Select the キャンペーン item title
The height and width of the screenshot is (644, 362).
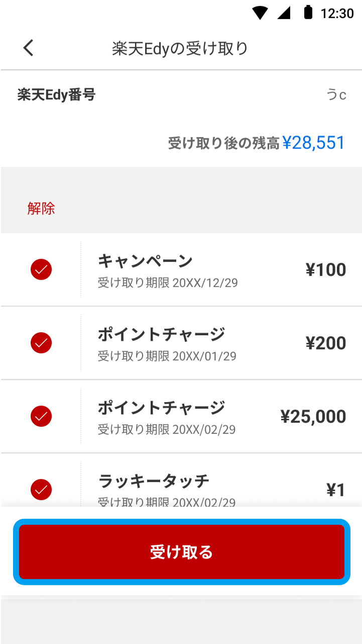(145, 261)
